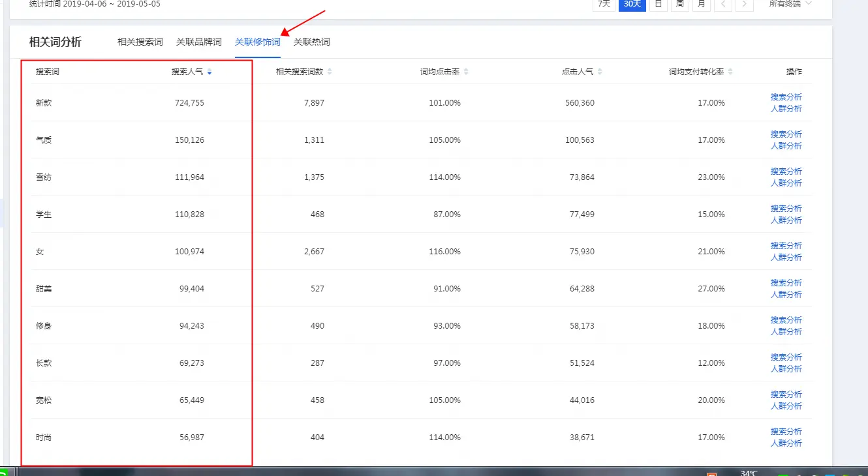
Task: Open the 所有终端 terminal dropdown
Action: (790, 4)
